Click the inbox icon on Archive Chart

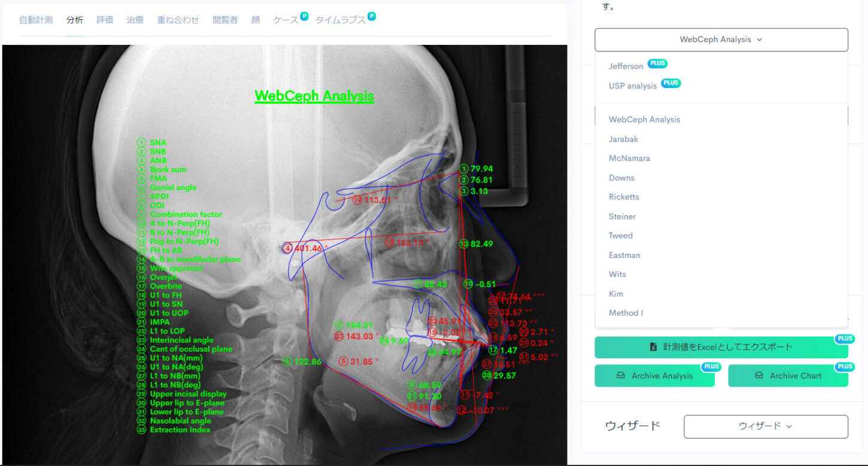(759, 376)
